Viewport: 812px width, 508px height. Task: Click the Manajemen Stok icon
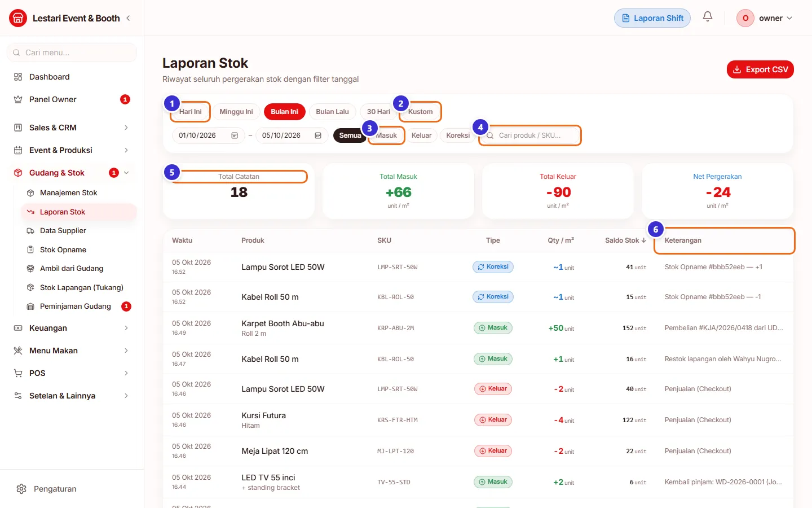click(30, 193)
